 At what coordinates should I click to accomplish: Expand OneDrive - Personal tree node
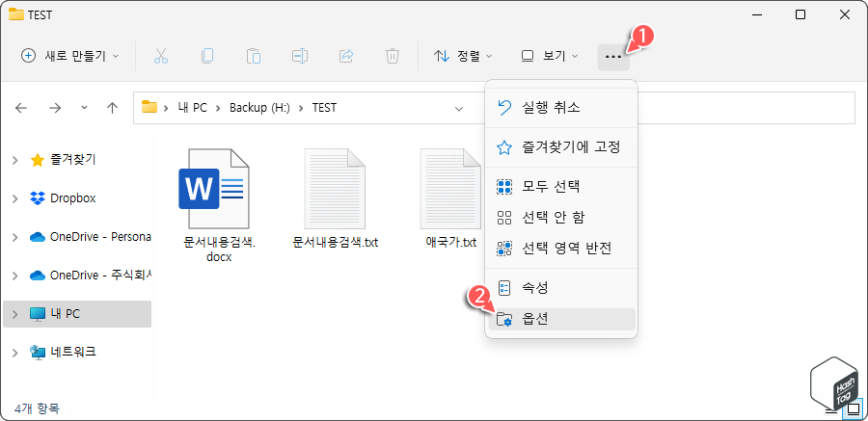pos(14,237)
